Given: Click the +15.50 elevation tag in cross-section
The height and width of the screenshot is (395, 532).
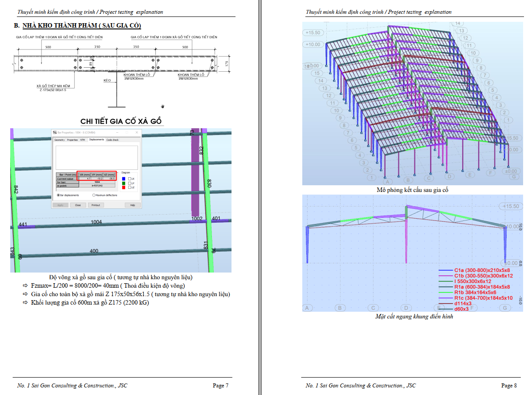Looking at the screenshot, I should click(510, 206).
